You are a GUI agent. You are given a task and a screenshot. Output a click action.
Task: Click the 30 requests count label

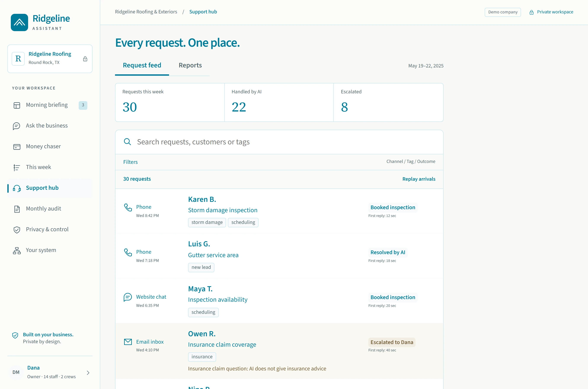tap(137, 179)
